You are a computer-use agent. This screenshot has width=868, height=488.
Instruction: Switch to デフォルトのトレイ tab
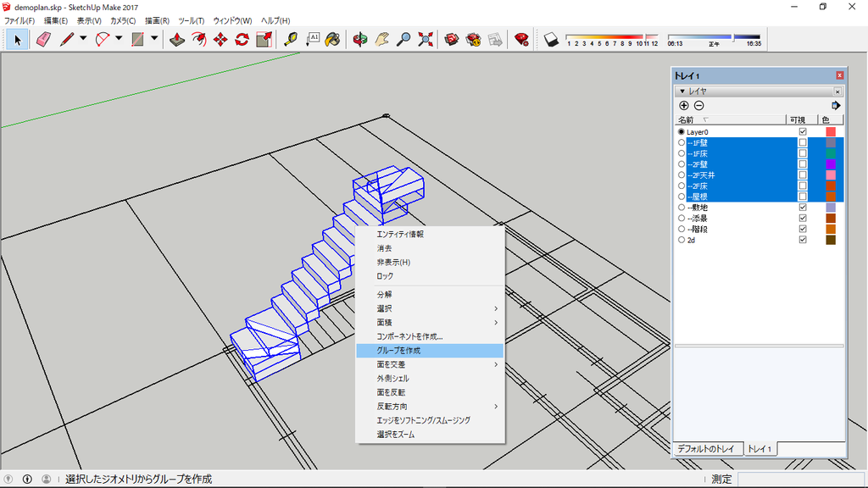click(706, 449)
